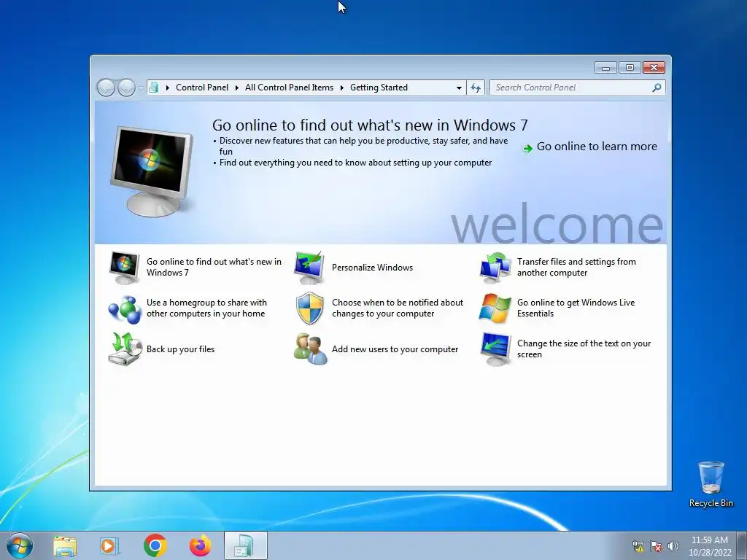The height and width of the screenshot is (560, 747).
Task: Launch Google Chrome from taskbar
Action: tap(155, 545)
